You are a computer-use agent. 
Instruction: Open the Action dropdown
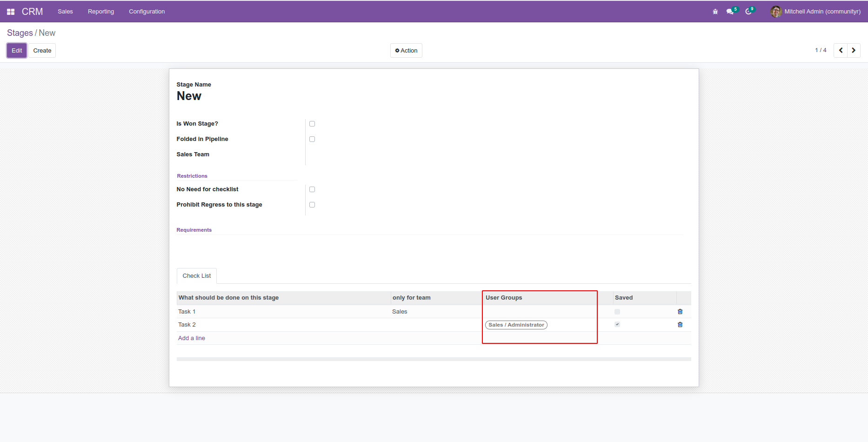click(x=406, y=50)
